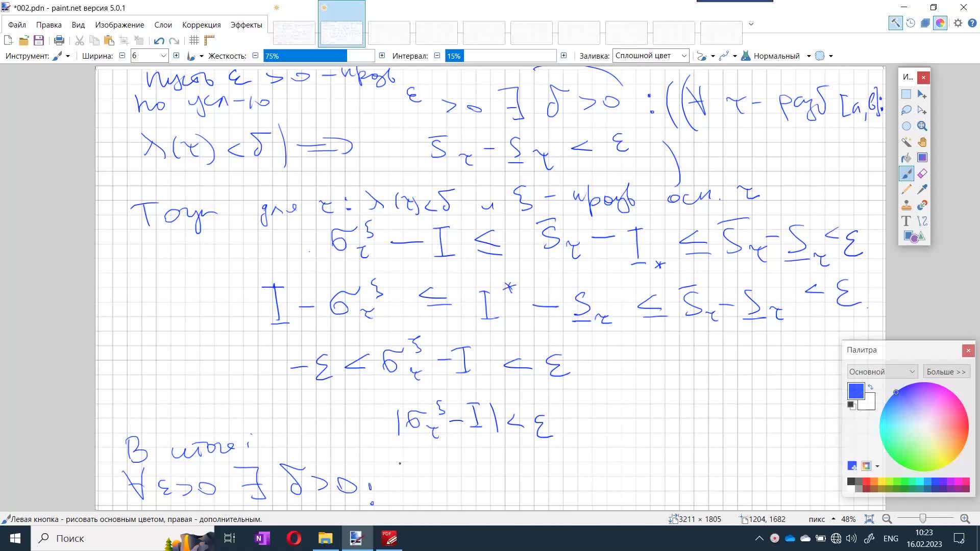The height and width of the screenshot is (551, 980).
Task: Select the Magic Wand tool
Action: (x=906, y=142)
